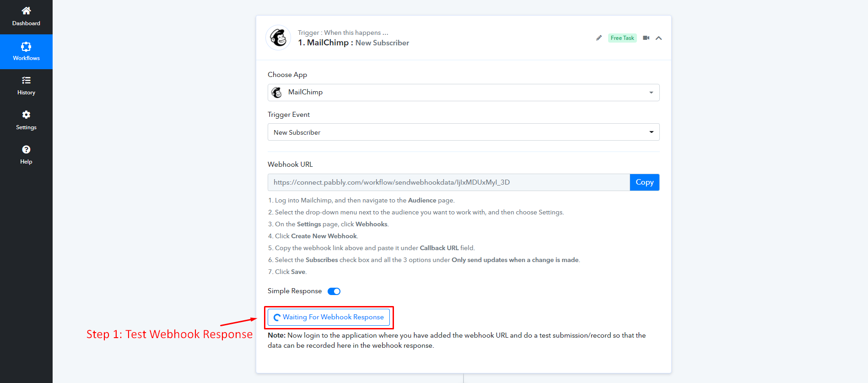Open the Choose App dropdown
Viewport: 868px width, 383px height.
click(463, 93)
